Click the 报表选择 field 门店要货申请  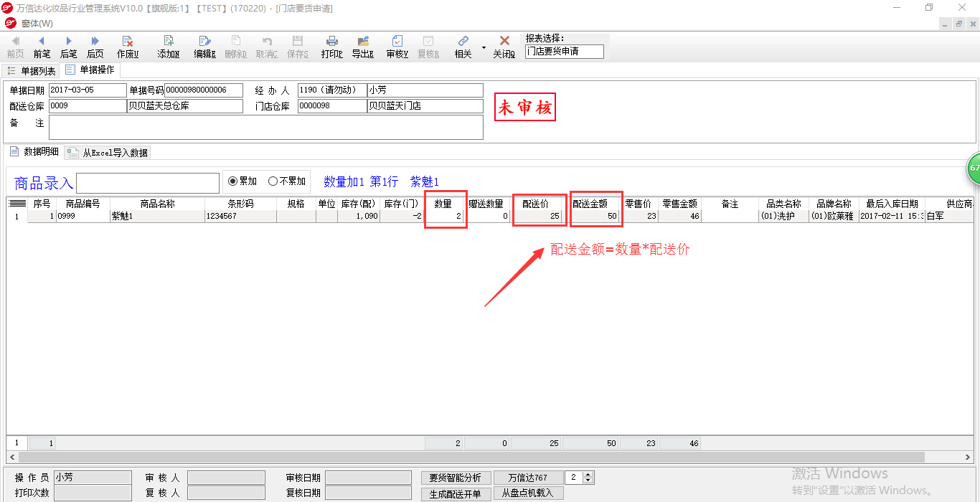pyautogui.click(x=565, y=52)
